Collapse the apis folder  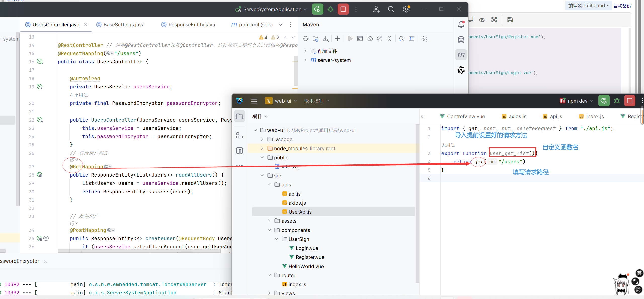pos(269,184)
